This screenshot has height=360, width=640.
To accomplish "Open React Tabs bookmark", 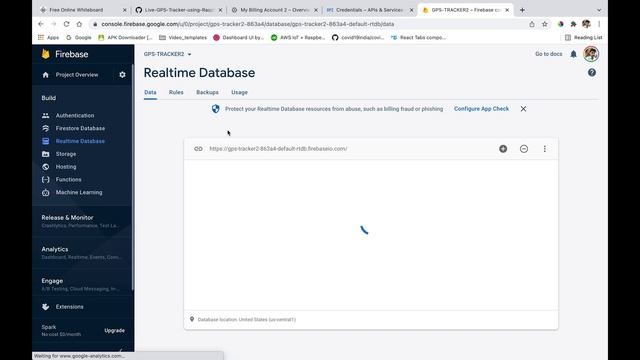I will click(x=418, y=38).
